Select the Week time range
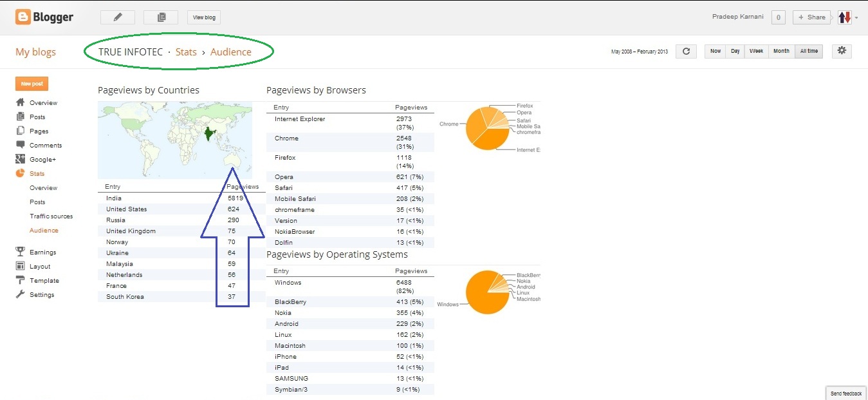The width and height of the screenshot is (868, 400). point(757,52)
